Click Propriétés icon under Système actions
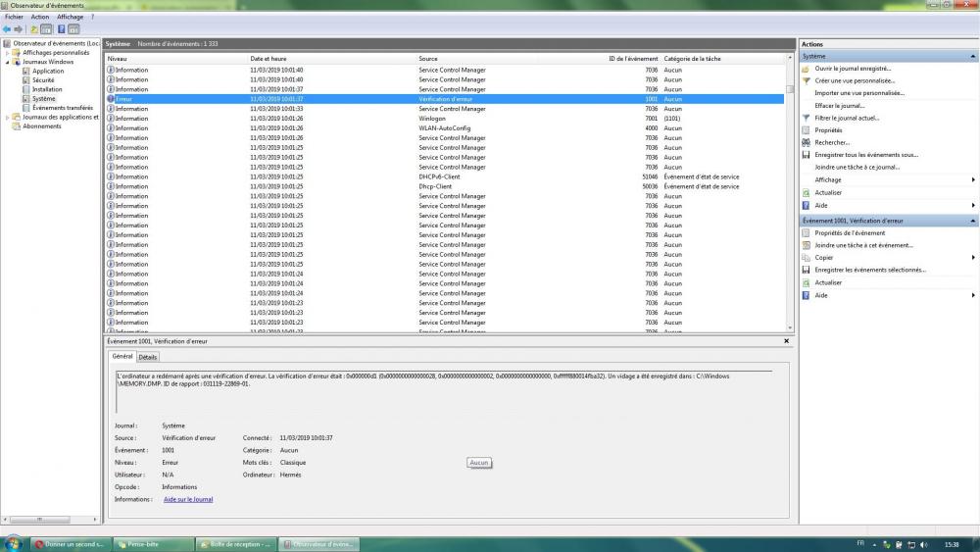 [x=807, y=130]
